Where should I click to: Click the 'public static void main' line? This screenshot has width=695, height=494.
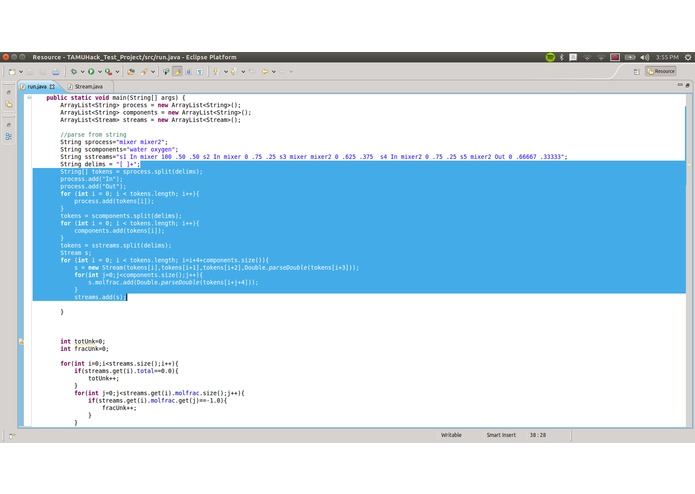point(116,97)
